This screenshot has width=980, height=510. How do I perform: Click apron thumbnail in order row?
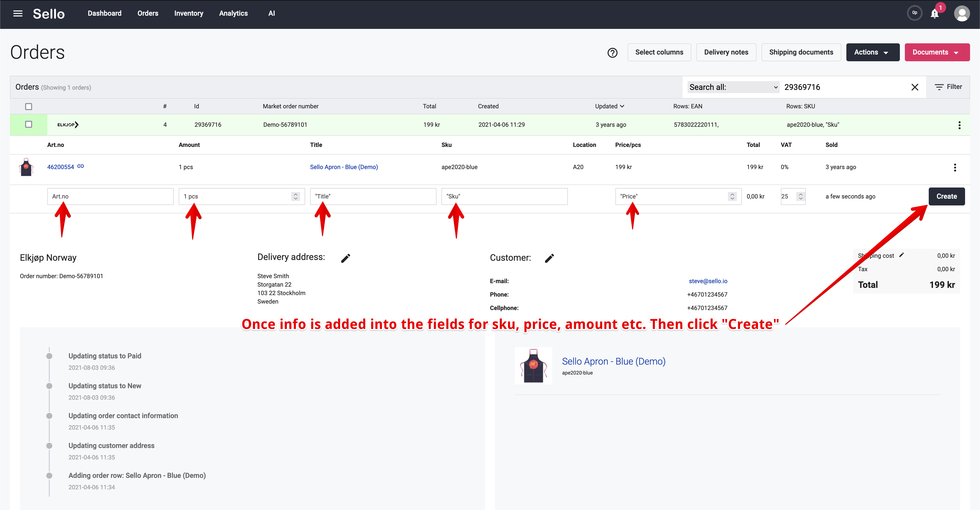(x=26, y=167)
